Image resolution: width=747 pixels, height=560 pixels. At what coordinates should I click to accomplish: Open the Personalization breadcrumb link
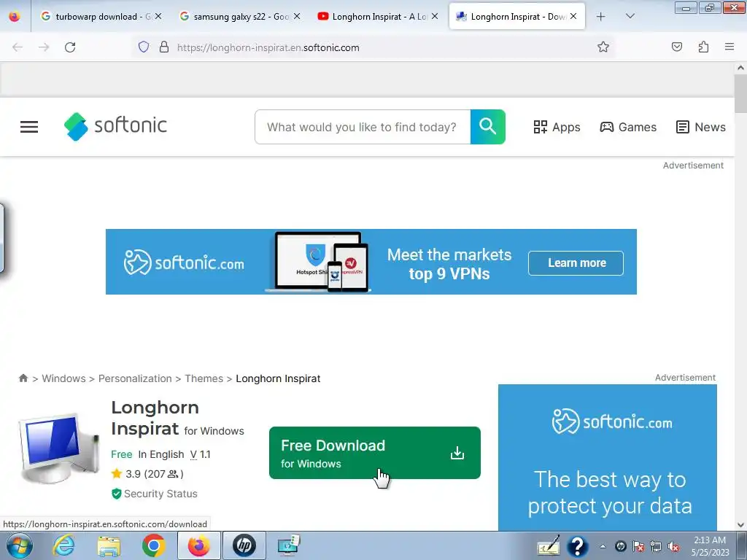[135, 378]
